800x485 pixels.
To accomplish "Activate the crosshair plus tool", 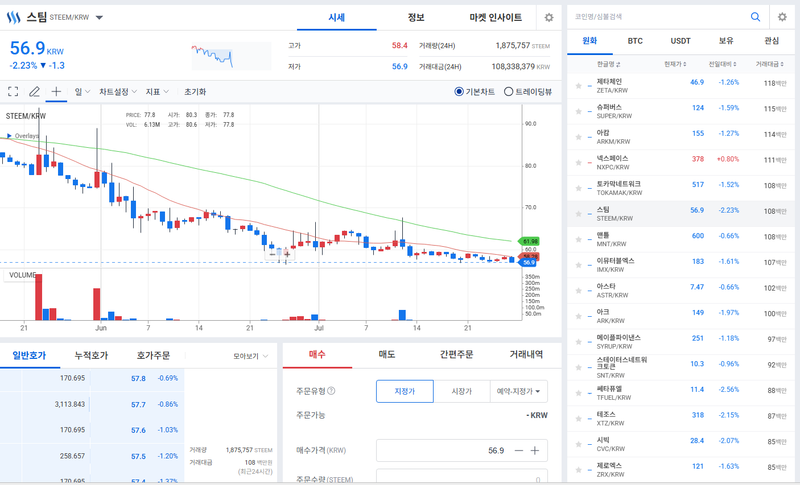I will click(x=56, y=91).
